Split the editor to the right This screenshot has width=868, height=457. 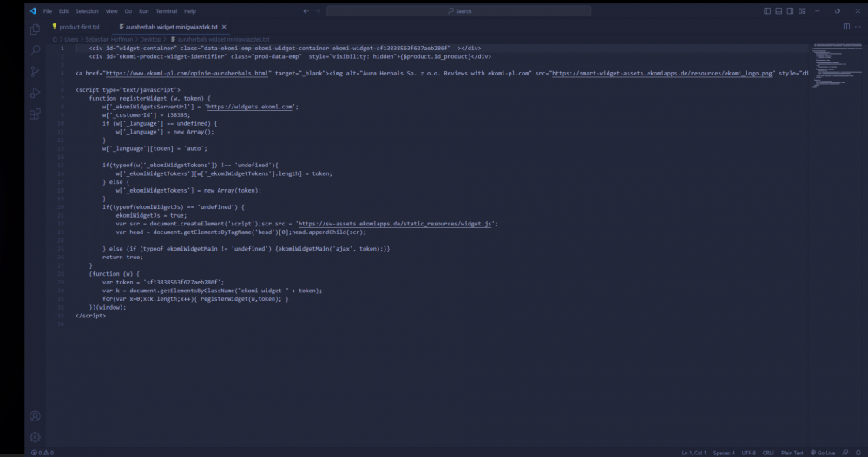[846, 27]
